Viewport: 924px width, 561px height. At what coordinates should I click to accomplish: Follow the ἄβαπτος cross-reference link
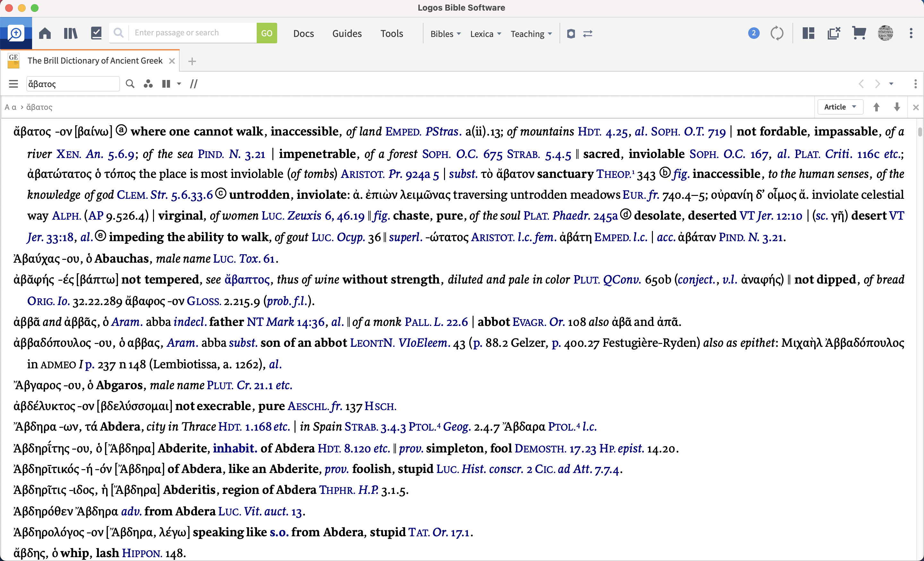pos(247,280)
